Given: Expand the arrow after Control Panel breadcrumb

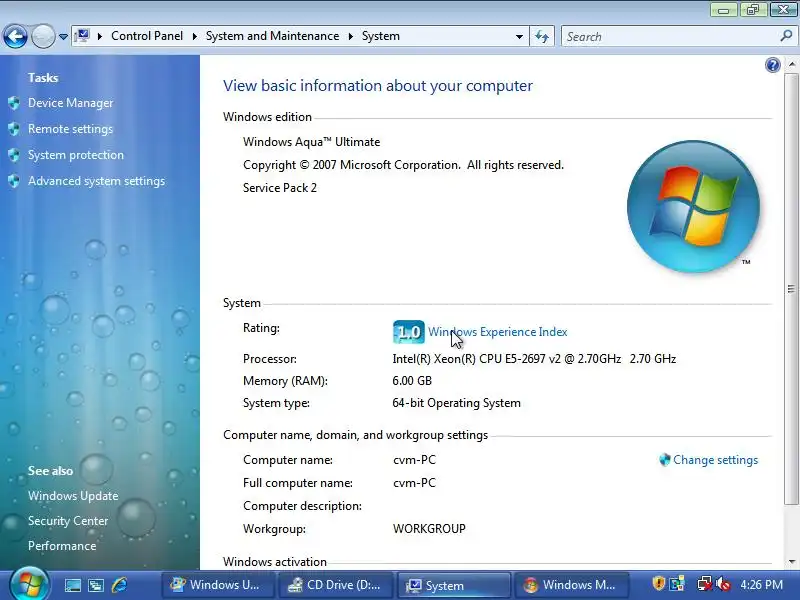Looking at the screenshot, I should [194, 36].
